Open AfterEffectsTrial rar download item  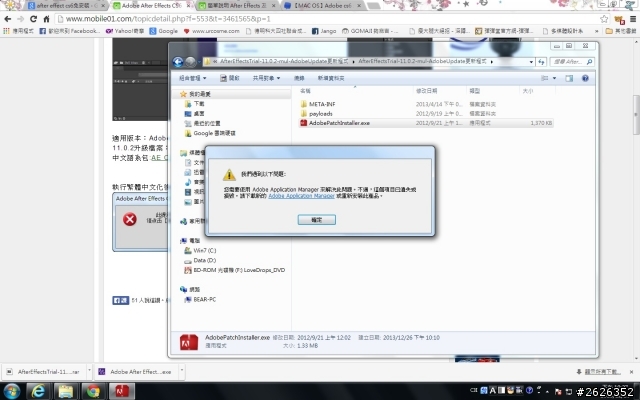point(44,372)
